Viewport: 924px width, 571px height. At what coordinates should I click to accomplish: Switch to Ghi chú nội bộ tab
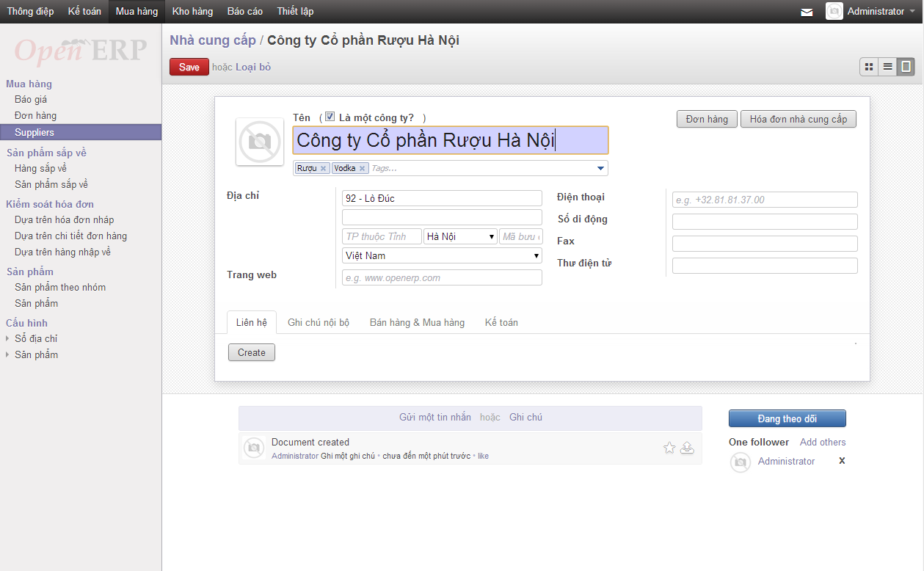[x=319, y=322]
